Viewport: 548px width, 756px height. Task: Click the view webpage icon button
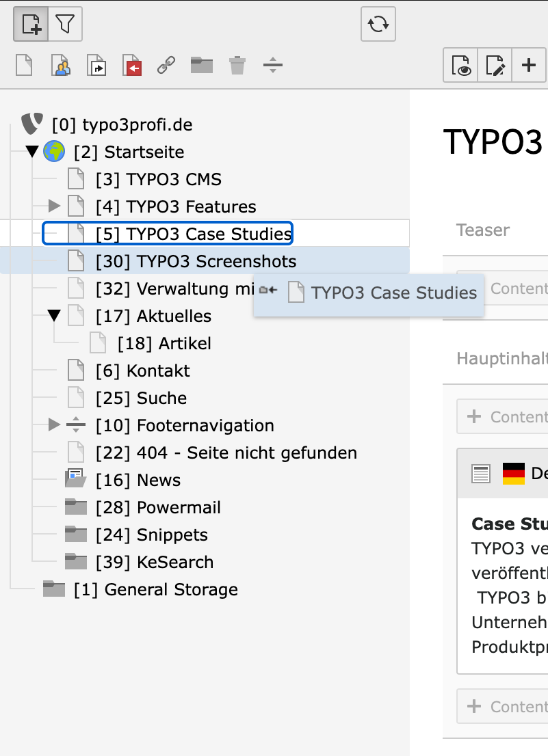click(460, 65)
